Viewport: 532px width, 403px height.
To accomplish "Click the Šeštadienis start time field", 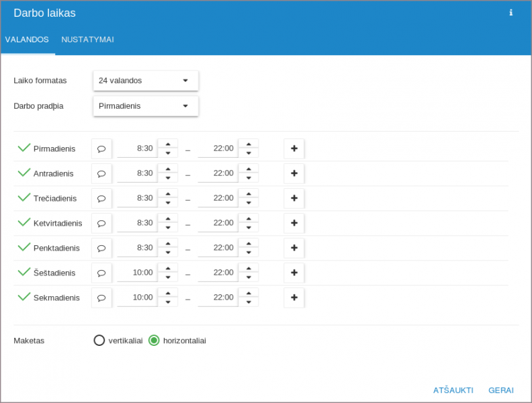I will (x=137, y=273).
